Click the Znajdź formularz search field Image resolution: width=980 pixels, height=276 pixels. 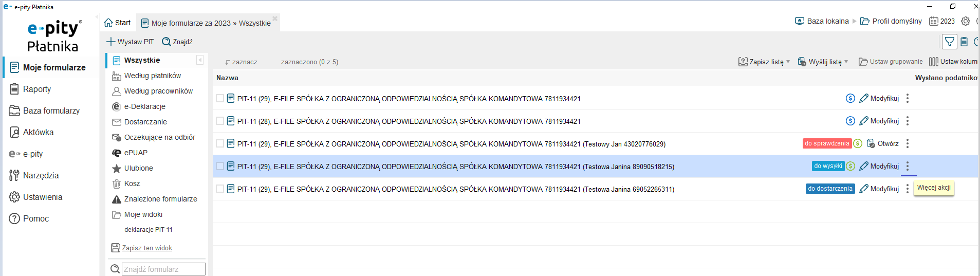(x=163, y=269)
